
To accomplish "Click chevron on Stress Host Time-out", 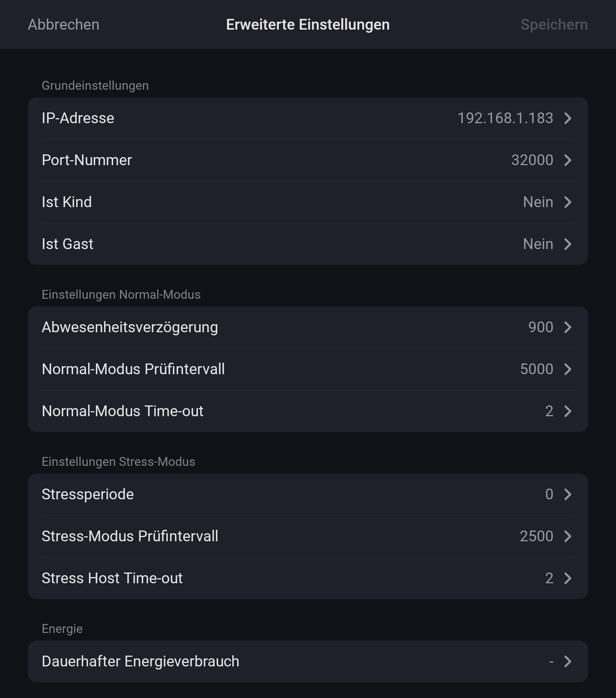I will coord(567,578).
